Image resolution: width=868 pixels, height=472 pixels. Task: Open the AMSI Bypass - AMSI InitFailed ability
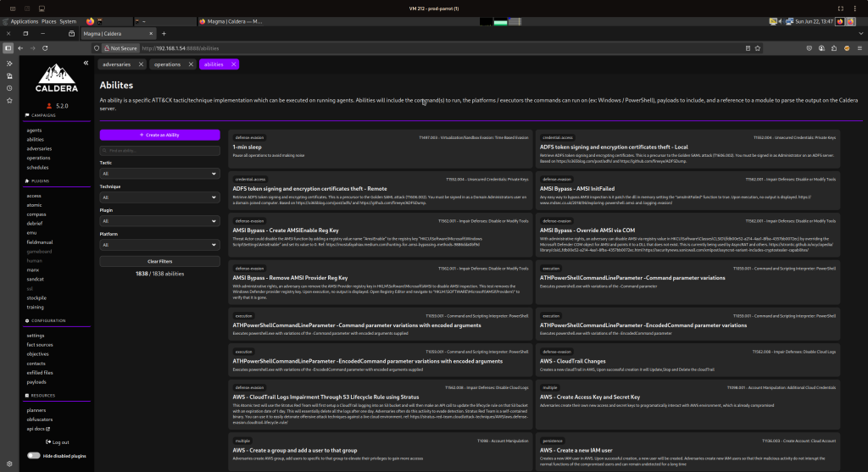(x=687, y=191)
